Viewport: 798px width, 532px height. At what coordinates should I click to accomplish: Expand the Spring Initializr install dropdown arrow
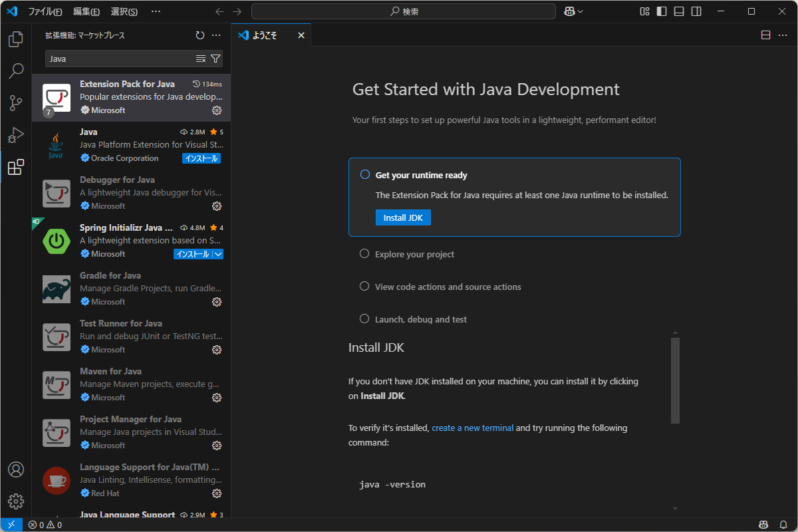coord(220,253)
